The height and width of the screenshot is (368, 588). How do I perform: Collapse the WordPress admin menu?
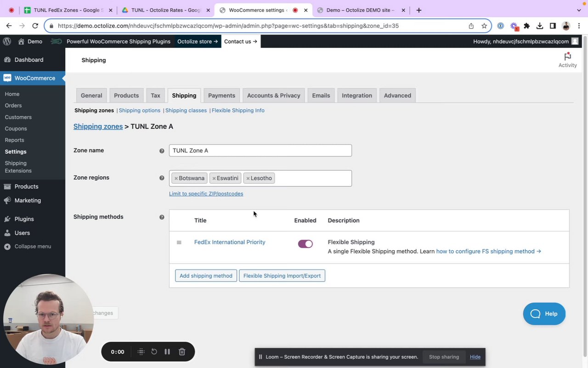tap(28, 247)
